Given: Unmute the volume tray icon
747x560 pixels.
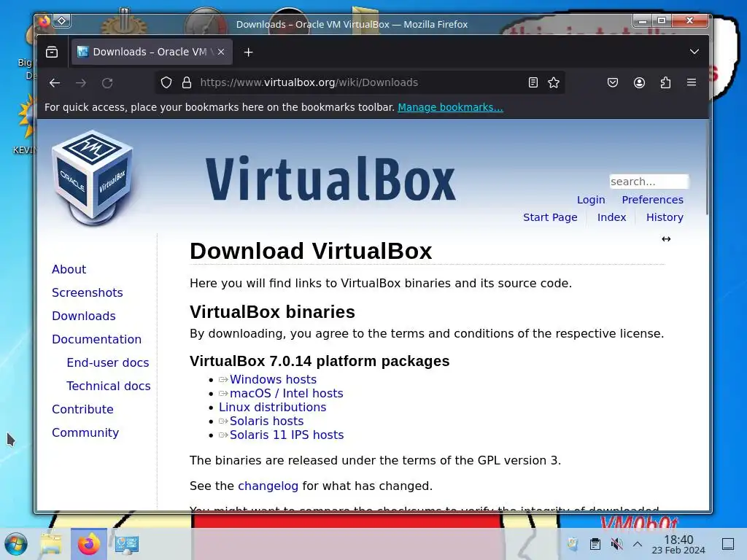Looking at the screenshot, I should (616, 544).
